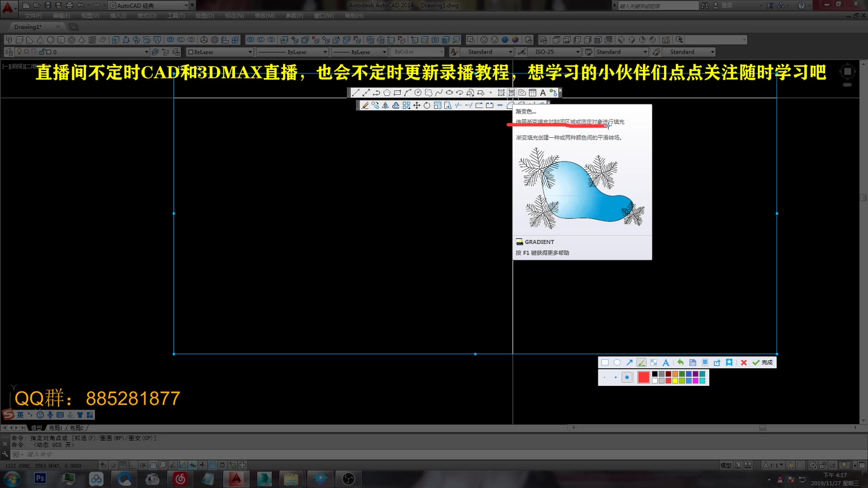Select the Multiline Text tool

coord(543,93)
